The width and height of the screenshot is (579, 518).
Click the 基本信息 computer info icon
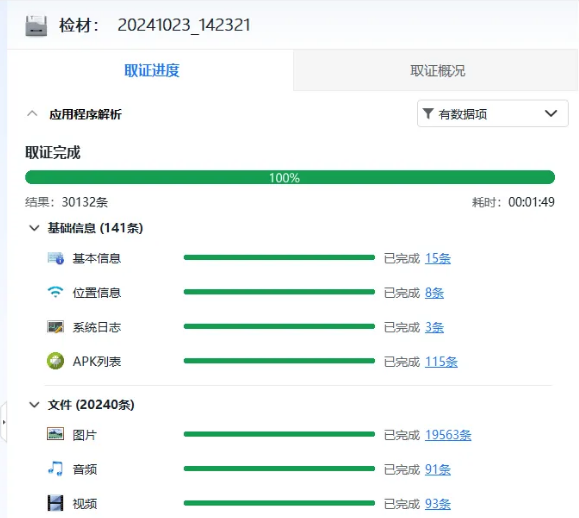tap(55, 258)
